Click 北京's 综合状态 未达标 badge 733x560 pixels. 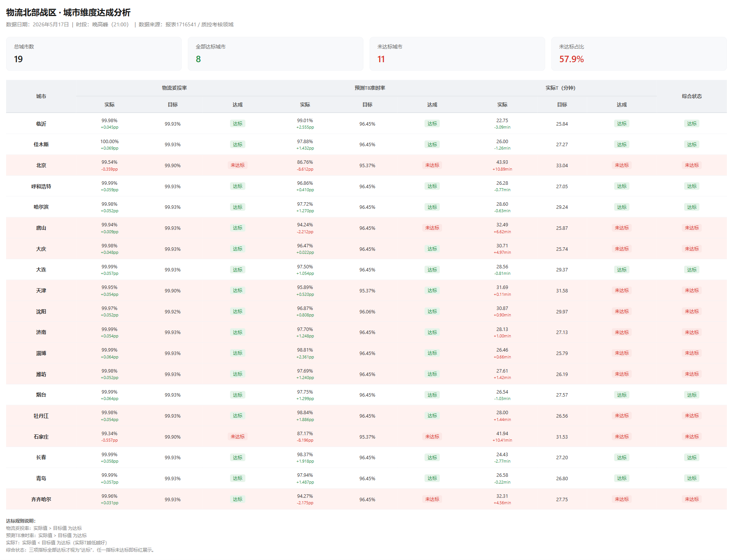coord(692,165)
